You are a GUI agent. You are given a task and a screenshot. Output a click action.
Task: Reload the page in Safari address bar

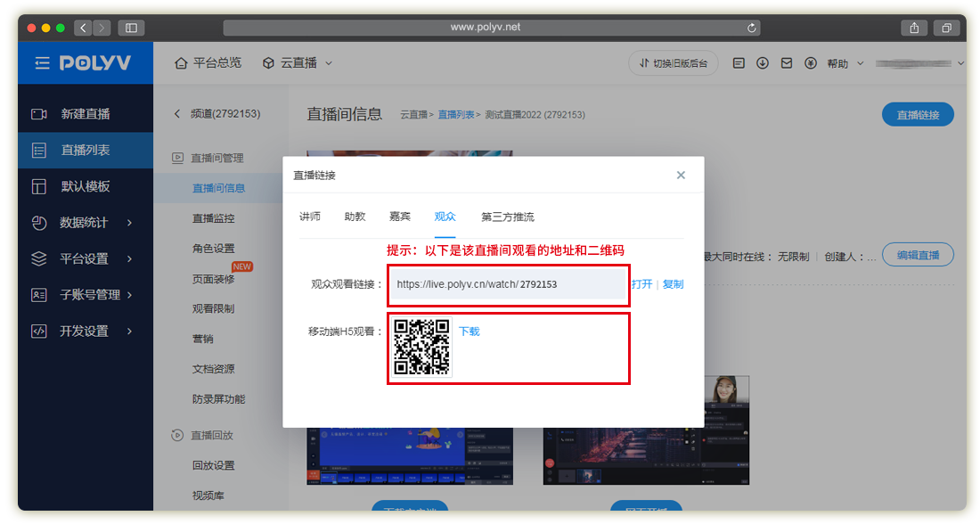[x=753, y=28]
